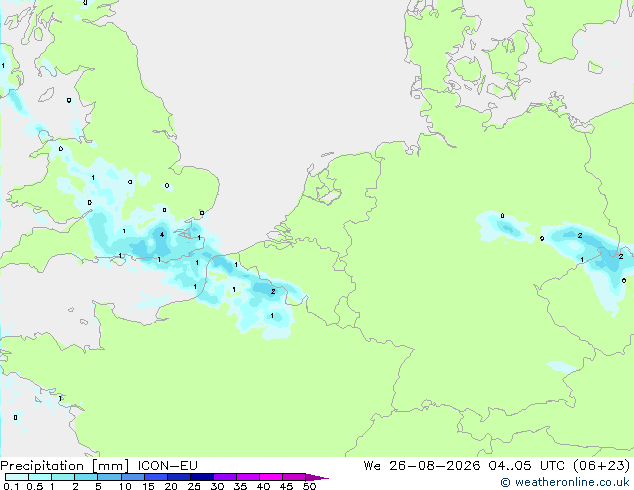Click the ICON-EU model name label

[x=167, y=466]
